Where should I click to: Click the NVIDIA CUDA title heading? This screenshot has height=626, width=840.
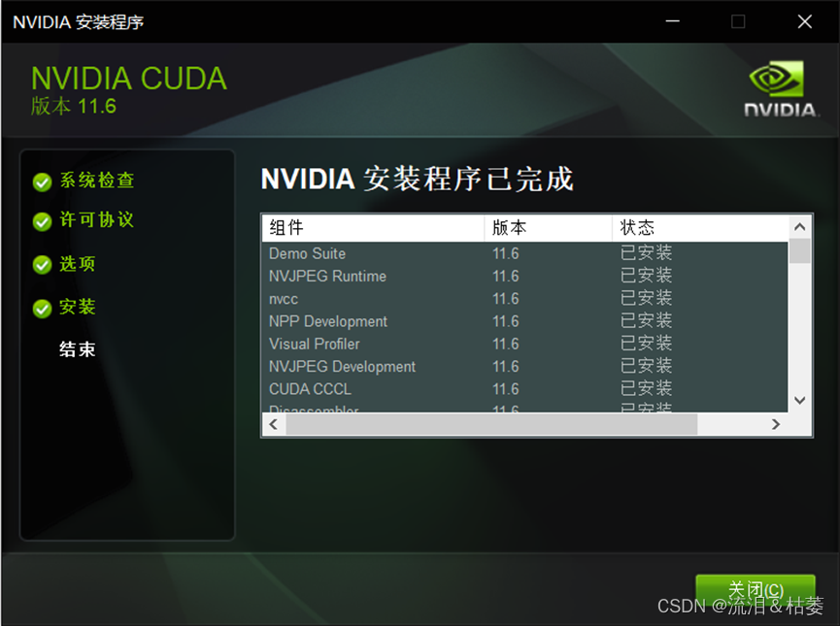pos(129,79)
